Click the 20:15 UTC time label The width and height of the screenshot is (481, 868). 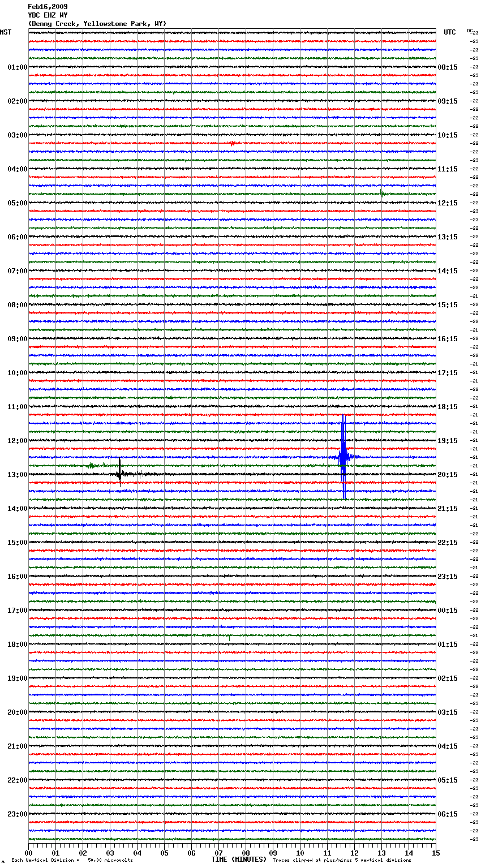coord(448,475)
